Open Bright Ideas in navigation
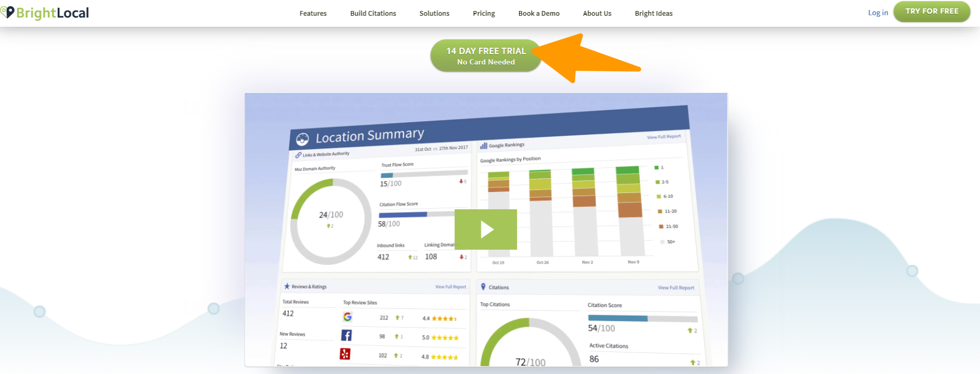 [654, 13]
